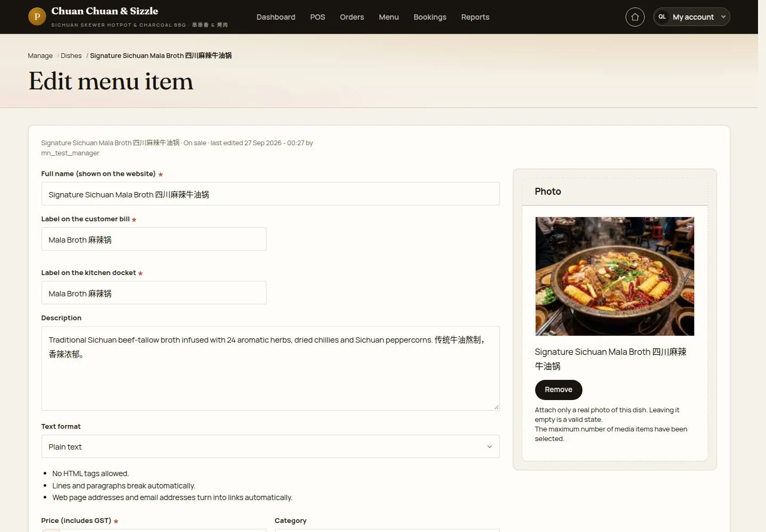Click the 'Lines and paragraphs break automatically.' hint
This screenshot has width=766, height=532.
[x=123, y=486]
